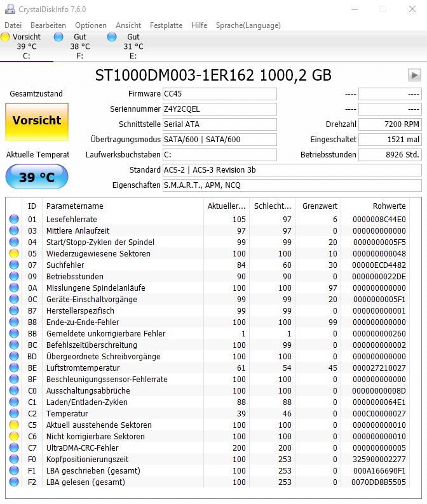Open the Ansicht menu
The height and width of the screenshot is (504, 427).
[128, 25]
